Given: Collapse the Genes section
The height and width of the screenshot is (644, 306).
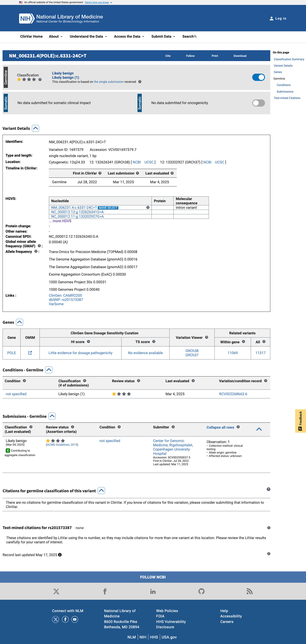Looking at the screenshot, I should pos(20,322).
